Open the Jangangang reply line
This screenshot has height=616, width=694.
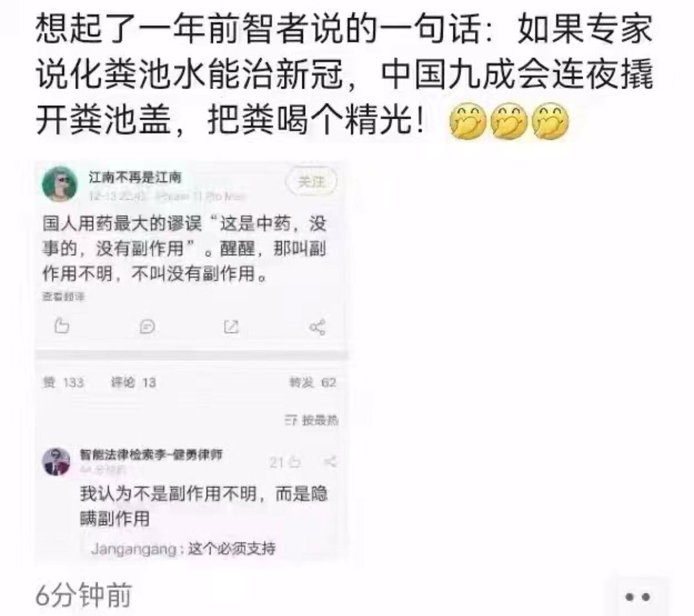[183, 549]
